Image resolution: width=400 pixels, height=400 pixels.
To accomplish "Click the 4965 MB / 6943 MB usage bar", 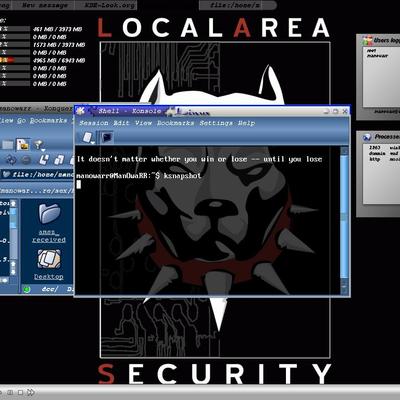I will tap(15, 60).
